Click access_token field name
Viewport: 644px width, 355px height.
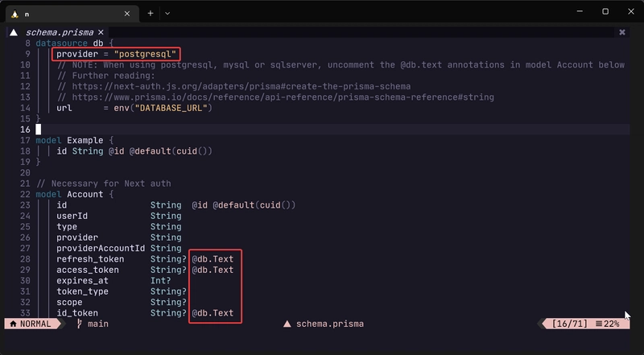coord(88,270)
